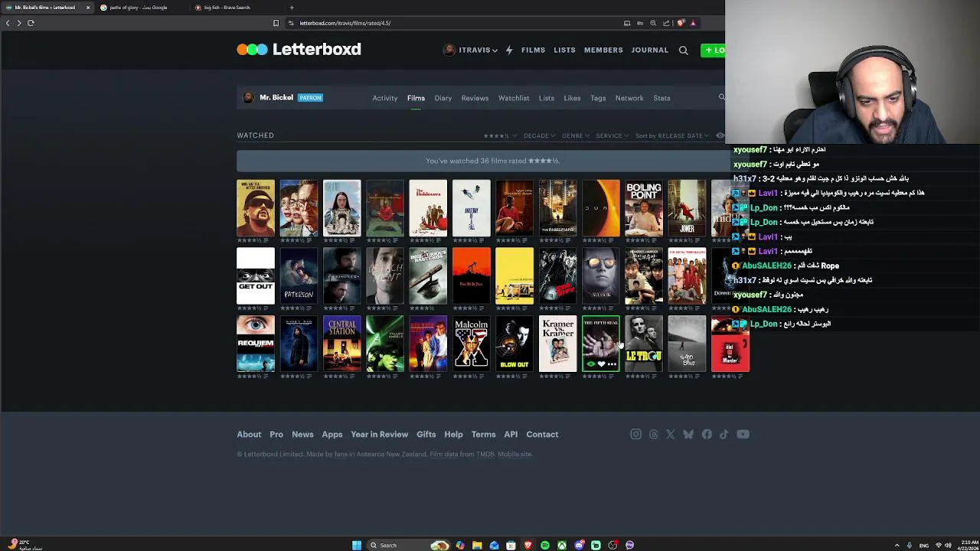
Task: Open the SERVICE filter dropdown
Action: [x=612, y=135]
